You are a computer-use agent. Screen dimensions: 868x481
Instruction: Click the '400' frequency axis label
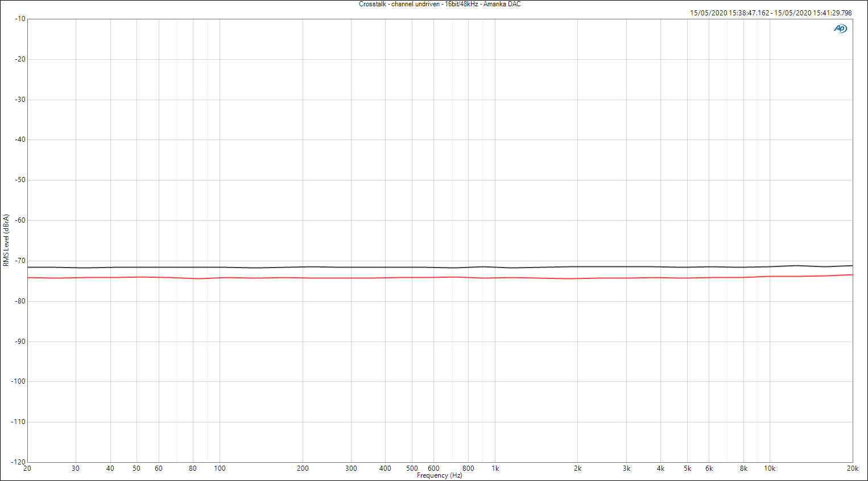click(385, 468)
